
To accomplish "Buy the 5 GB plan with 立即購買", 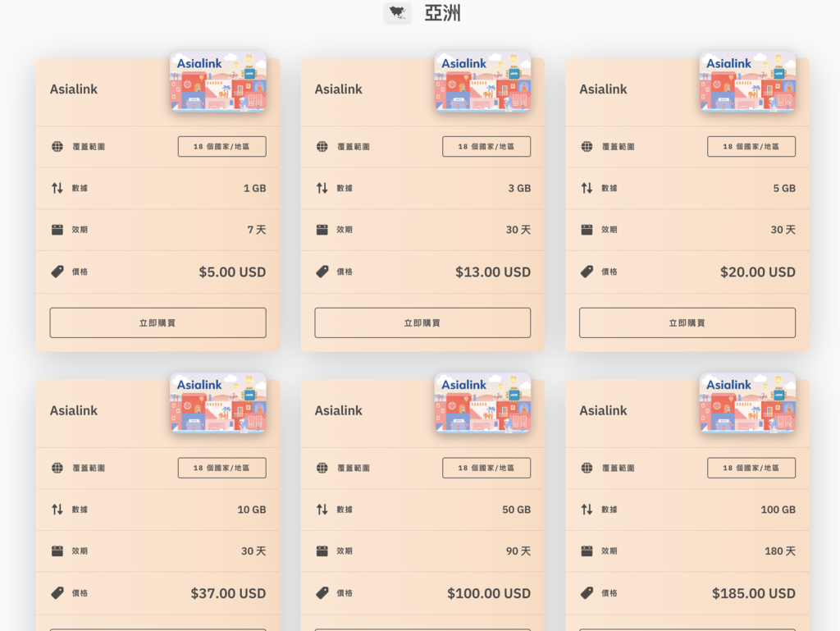I will pyautogui.click(x=687, y=322).
